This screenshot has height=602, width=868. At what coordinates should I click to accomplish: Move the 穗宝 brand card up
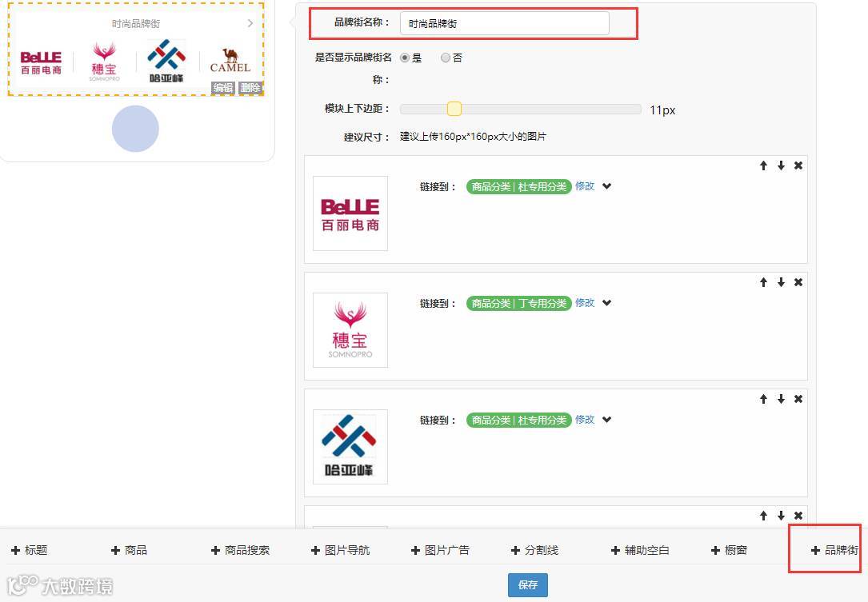click(x=763, y=282)
